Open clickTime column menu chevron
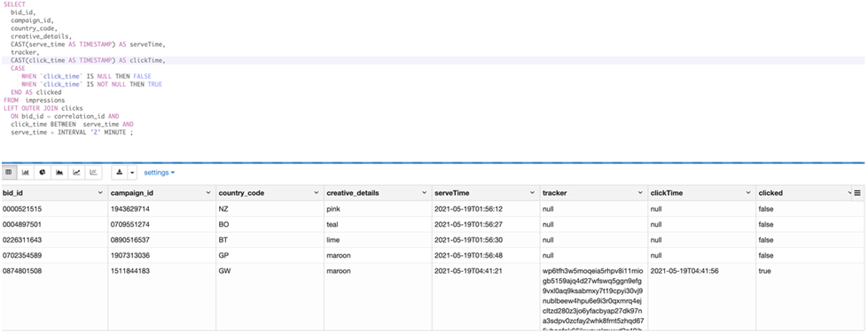868x333 pixels. pyautogui.click(x=748, y=193)
